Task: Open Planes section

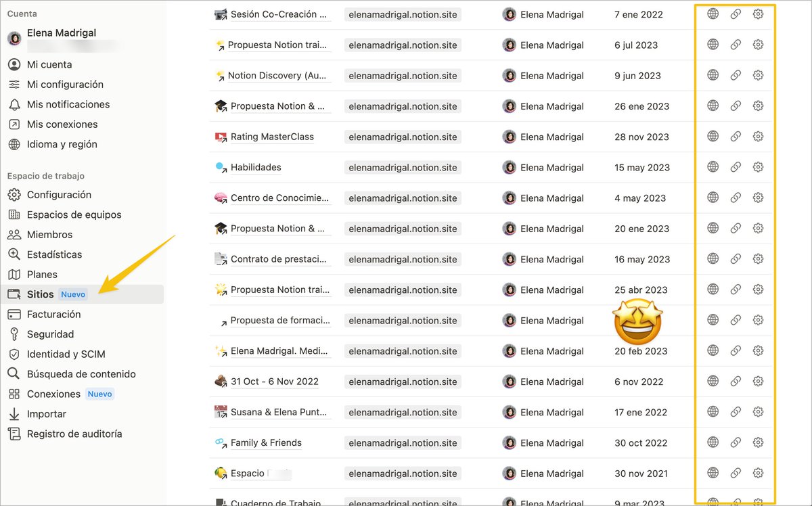Action: coord(42,275)
